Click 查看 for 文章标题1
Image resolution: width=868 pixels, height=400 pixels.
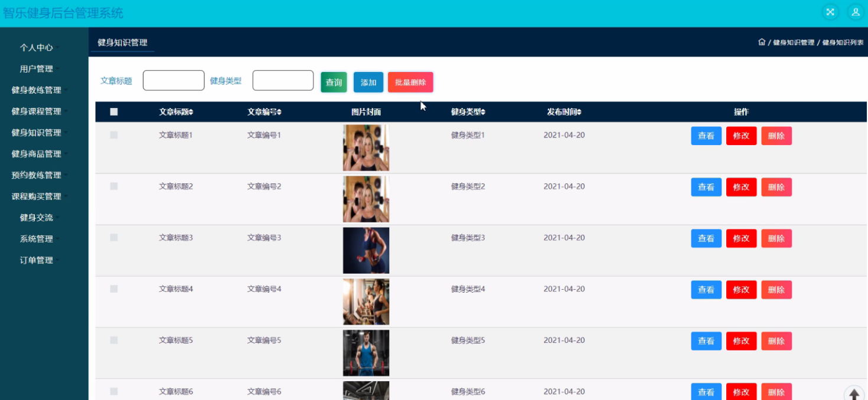(x=706, y=136)
